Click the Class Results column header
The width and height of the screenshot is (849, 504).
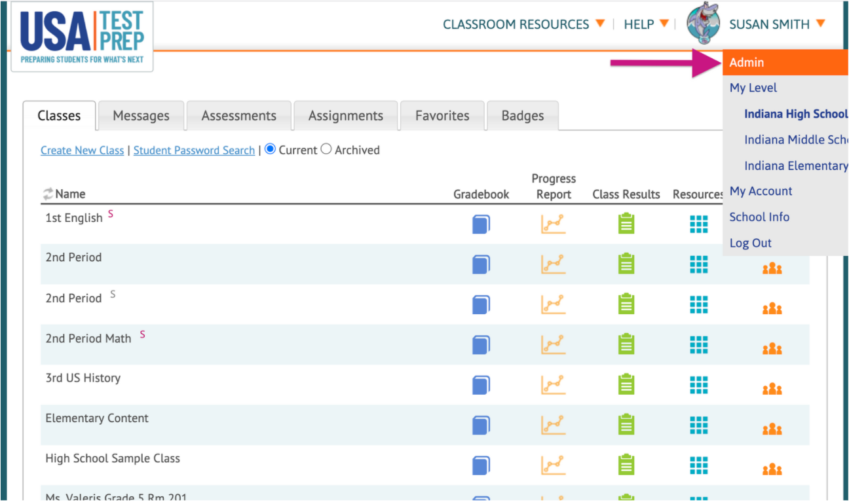tap(626, 194)
